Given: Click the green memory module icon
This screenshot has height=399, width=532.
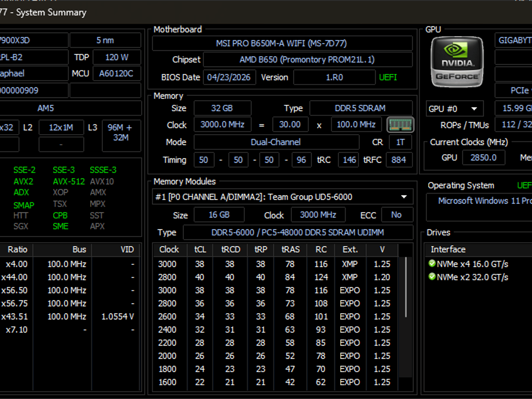Looking at the screenshot, I should click(400, 125).
